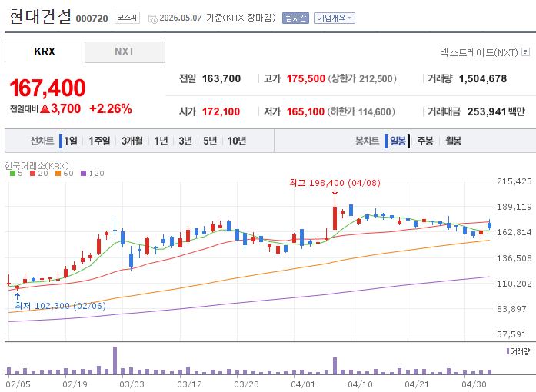Click the 넥스트레이드(NXT) link text
This screenshot has height=392, width=536.
[478, 52]
